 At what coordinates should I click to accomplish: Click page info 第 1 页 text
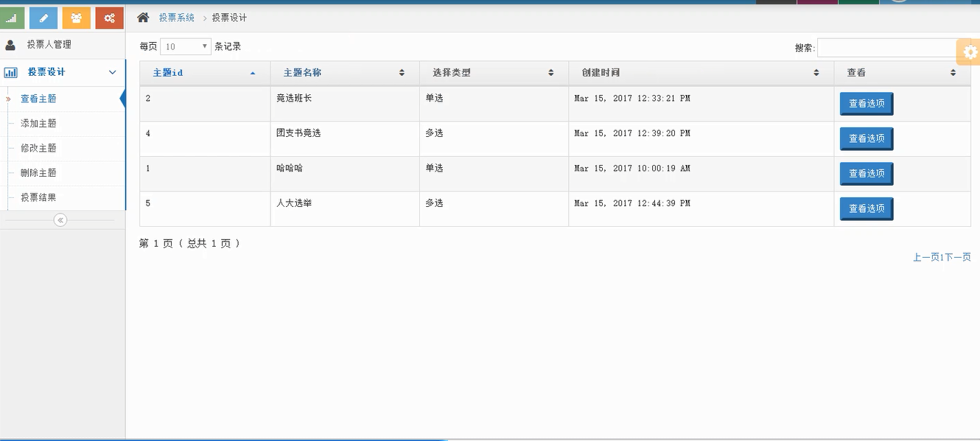[155, 243]
